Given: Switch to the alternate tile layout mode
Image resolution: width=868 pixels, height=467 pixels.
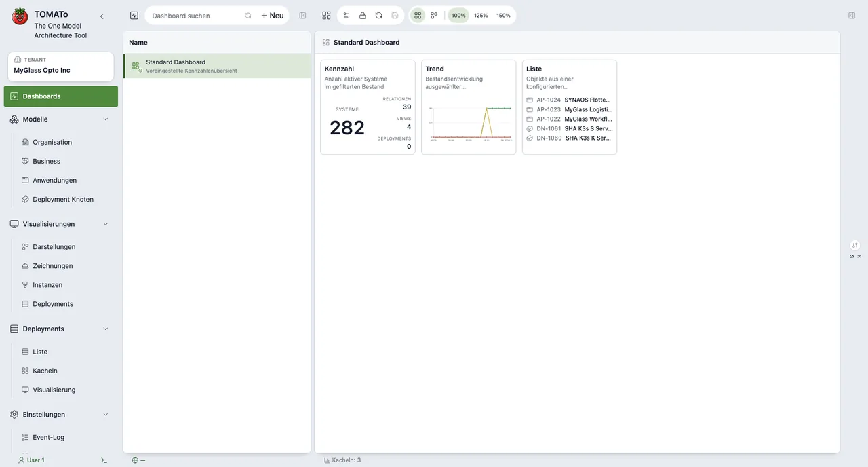Looking at the screenshot, I should pos(434,15).
